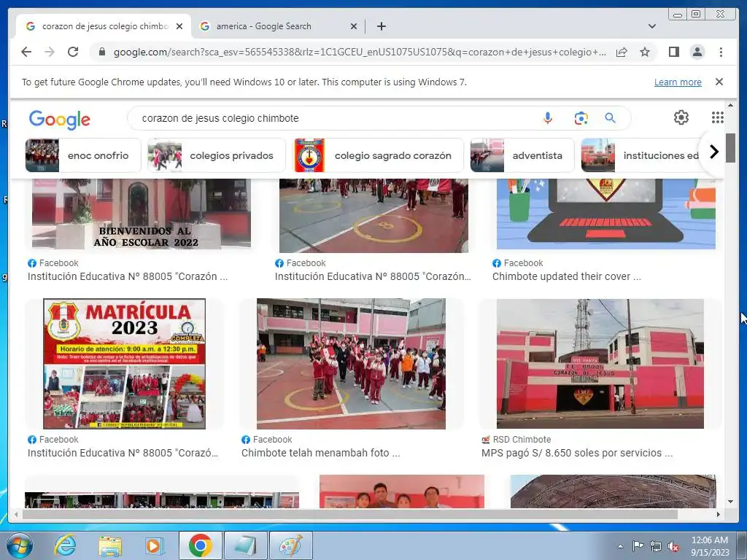Bookmark this tab with the star icon

[645, 52]
